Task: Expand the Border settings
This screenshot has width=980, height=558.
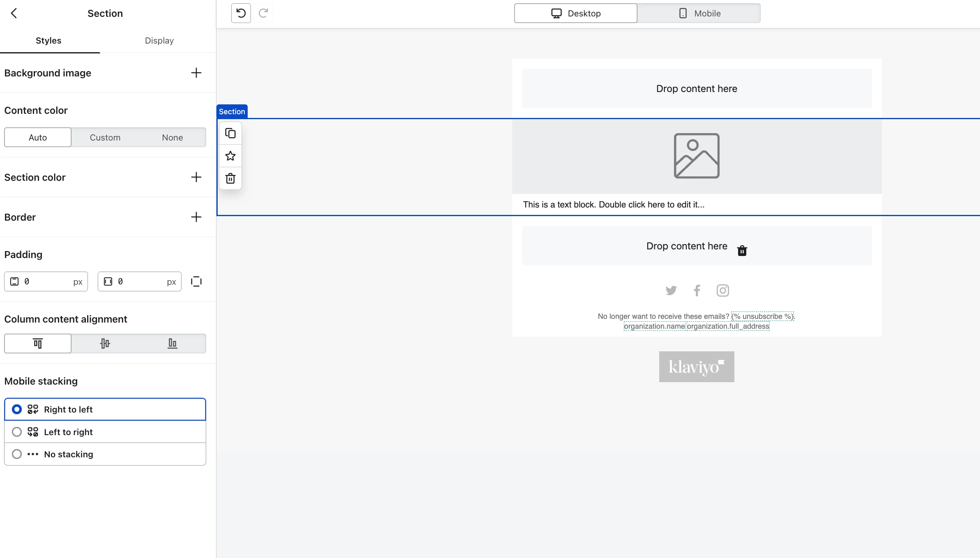Action: (196, 217)
